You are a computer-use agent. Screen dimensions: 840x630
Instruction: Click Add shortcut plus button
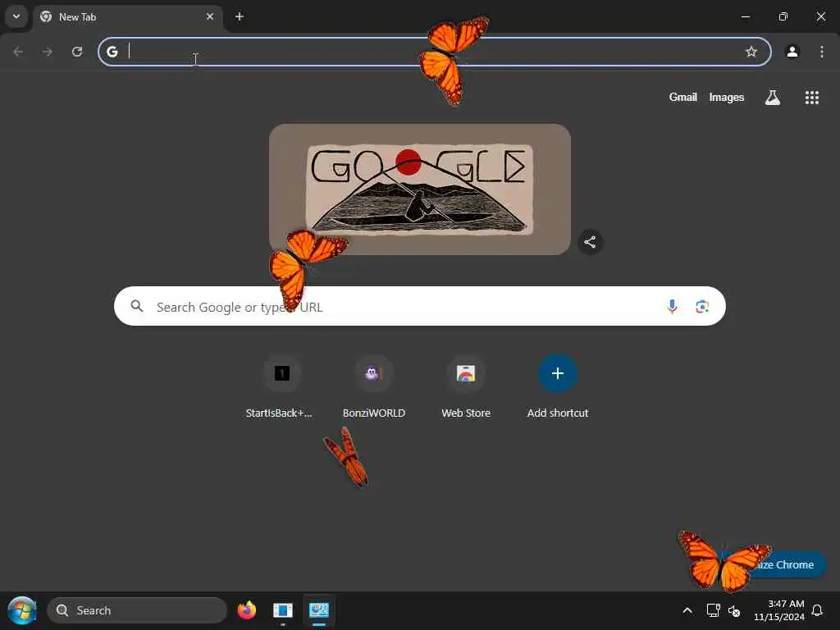[x=558, y=373]
